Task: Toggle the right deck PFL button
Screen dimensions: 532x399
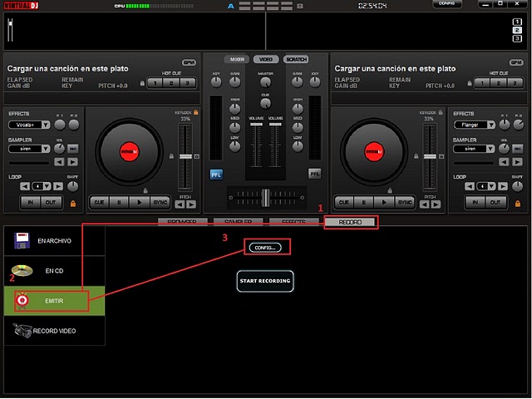Action: click(314, 174)
